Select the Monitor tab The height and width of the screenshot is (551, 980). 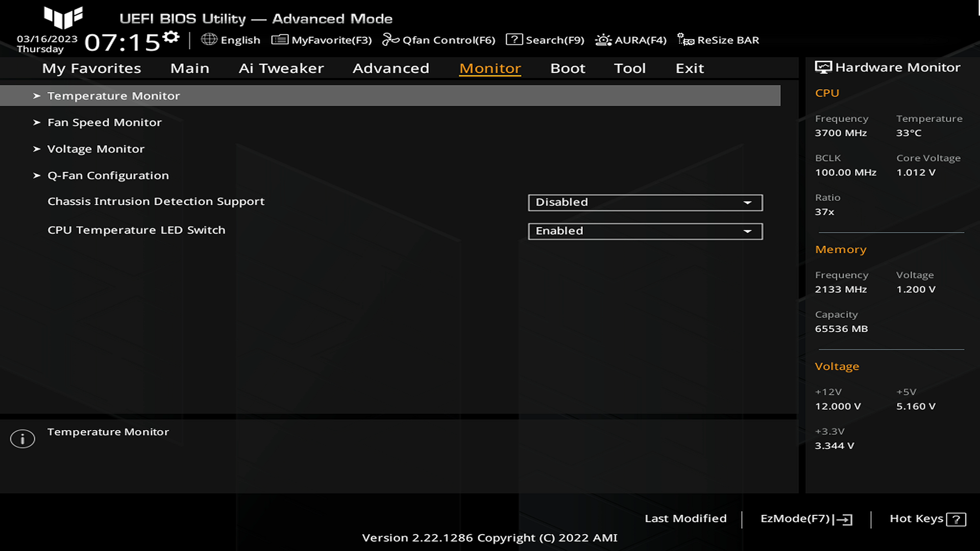point(490,67)
